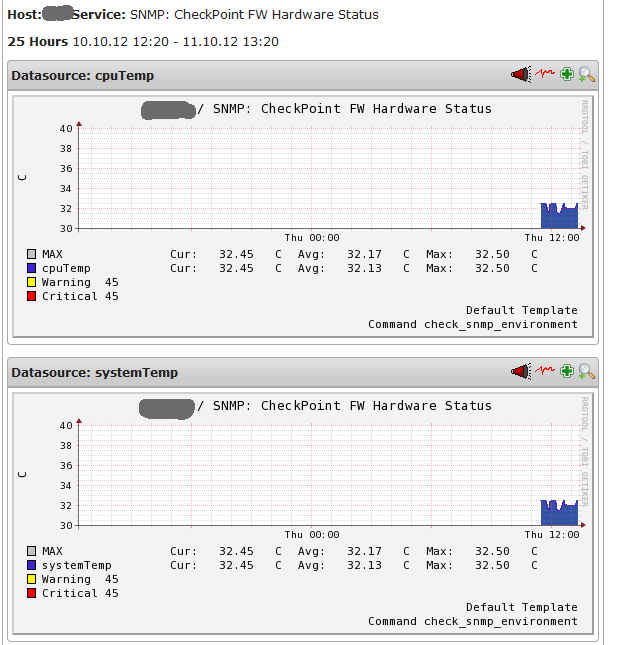Click the red Critical swatch in cpuTemp graph
Image resolution: width=625 pixels, height=645 pixels.
click(x=31, y=296)
